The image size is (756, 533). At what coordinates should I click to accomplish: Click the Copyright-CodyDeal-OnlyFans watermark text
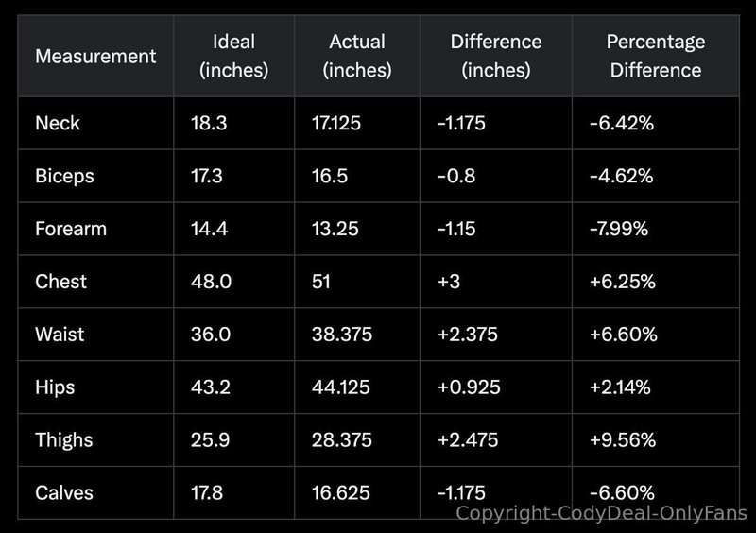pyautogui.click(x=601, y=514)
